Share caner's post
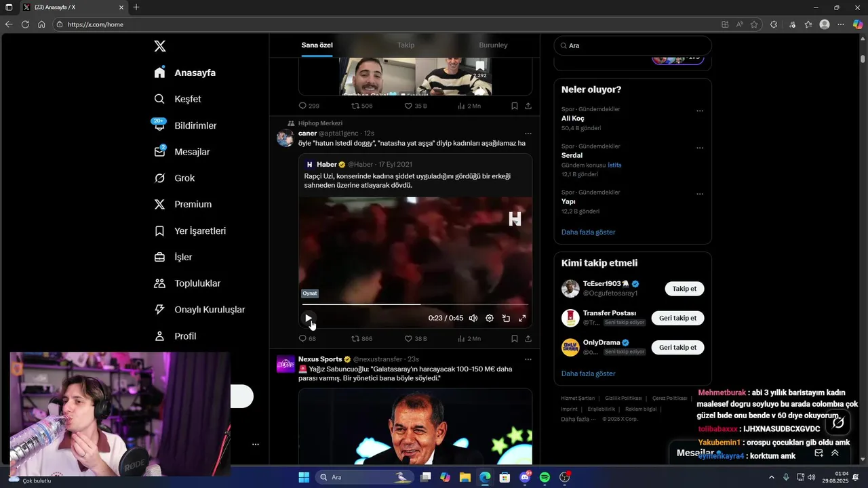The width and height of the screenshot is (868, 488). click(528, 338)
